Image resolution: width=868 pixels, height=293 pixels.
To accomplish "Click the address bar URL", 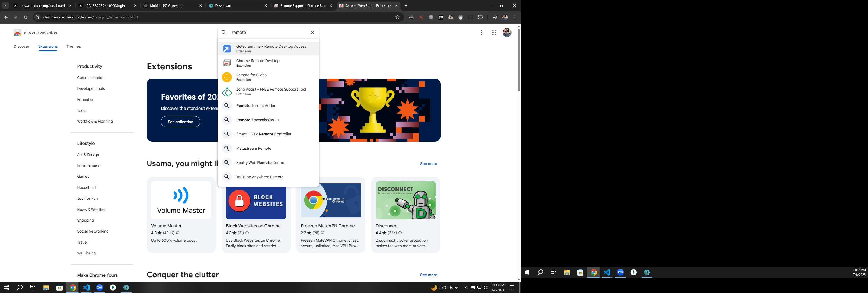I will pos(91,17).
